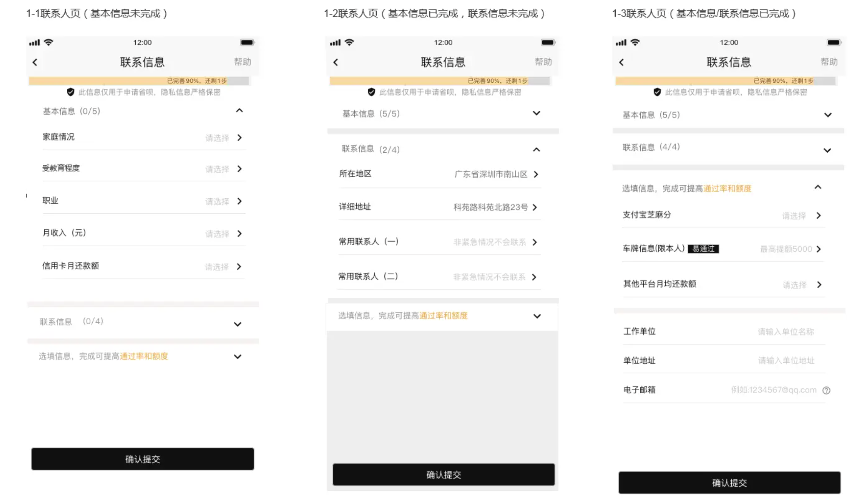The width and height of the screenshot is (863, 504).
Task: Open 支付宝芝麻分 row chevron
Action: pyautogui.click(x=819, y=216)
